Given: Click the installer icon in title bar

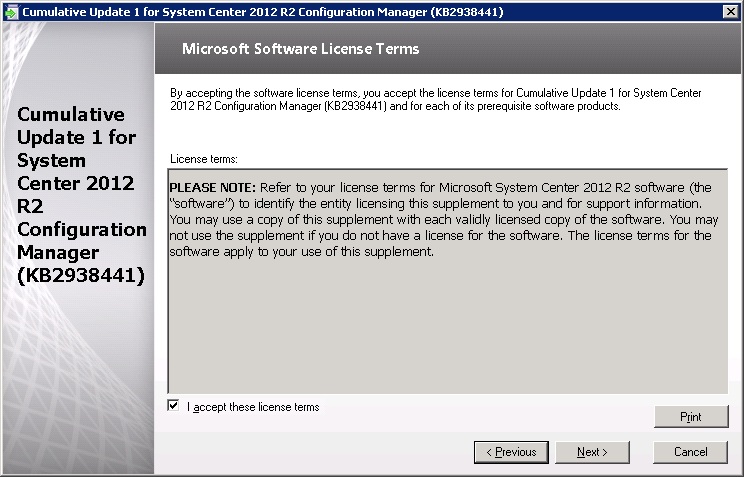Looking at the screenshot, I should (x=11, y=11).
